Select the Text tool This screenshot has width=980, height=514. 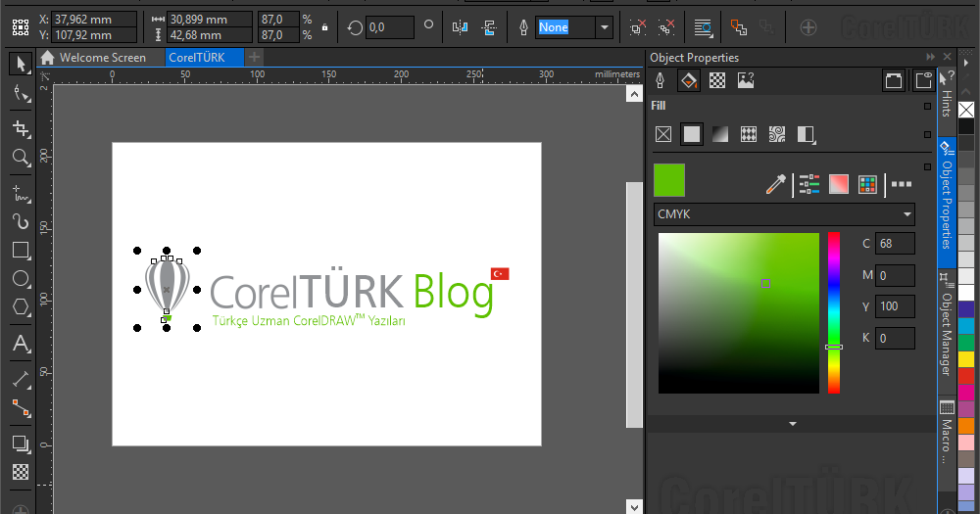21,344
